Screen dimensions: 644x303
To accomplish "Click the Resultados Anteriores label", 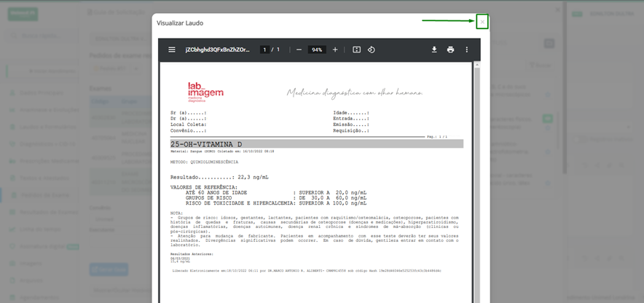I will point(192,254).
